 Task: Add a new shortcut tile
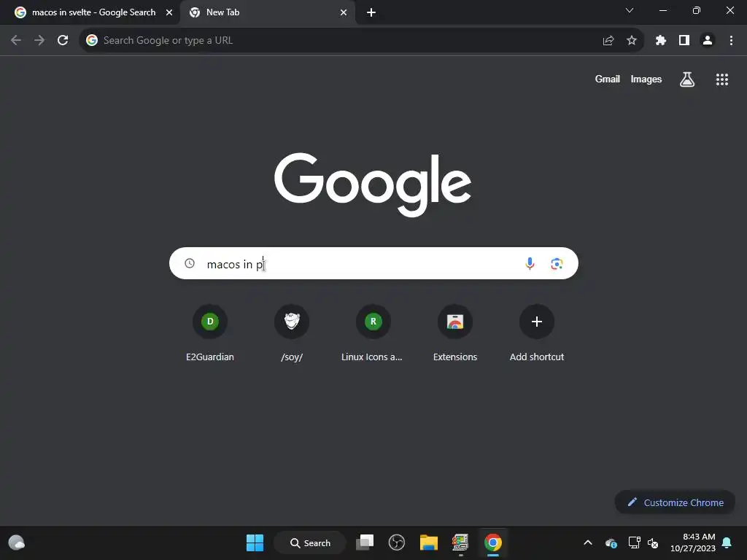pos(536,332)
